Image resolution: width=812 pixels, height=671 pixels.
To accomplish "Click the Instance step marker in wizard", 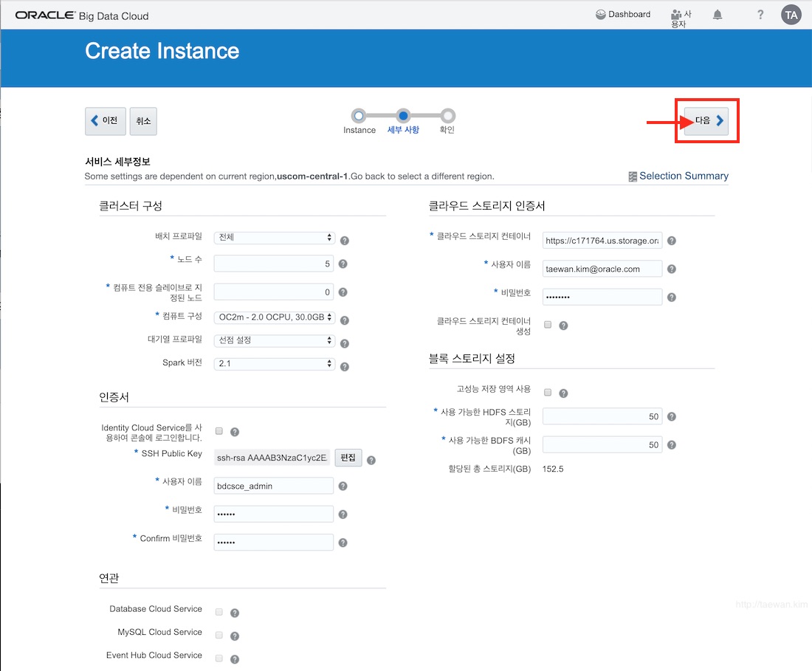I will pos(358,116).
